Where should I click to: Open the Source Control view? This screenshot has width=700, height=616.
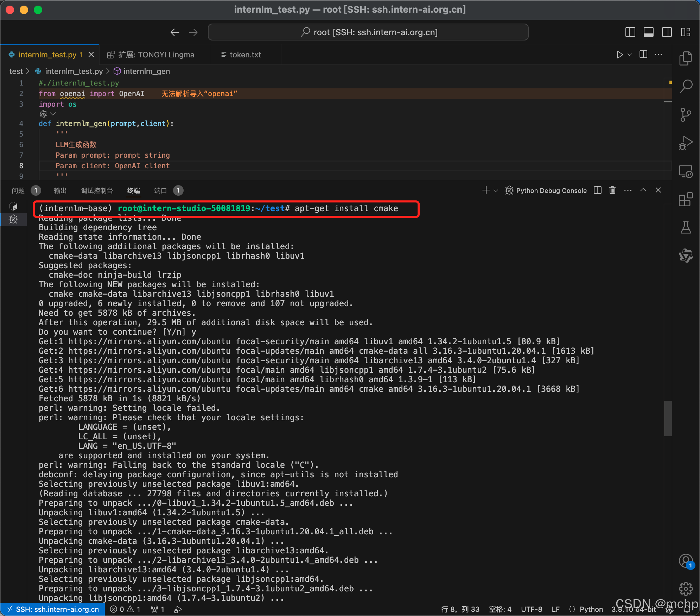tap(686, 115)
